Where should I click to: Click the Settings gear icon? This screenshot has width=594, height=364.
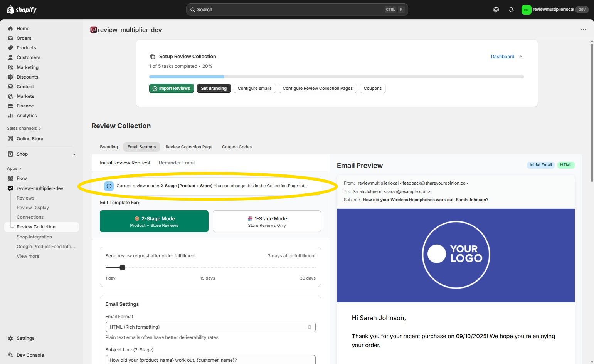pos(10,338)
